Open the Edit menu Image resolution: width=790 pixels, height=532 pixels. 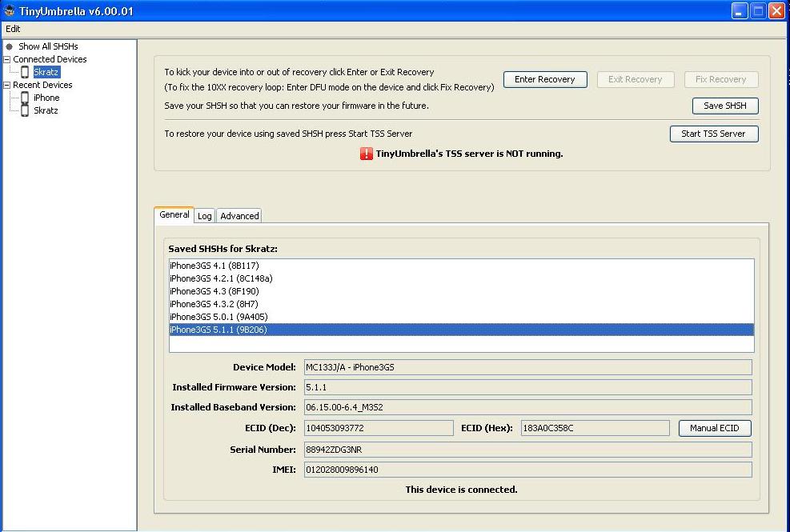coord(13,29)
